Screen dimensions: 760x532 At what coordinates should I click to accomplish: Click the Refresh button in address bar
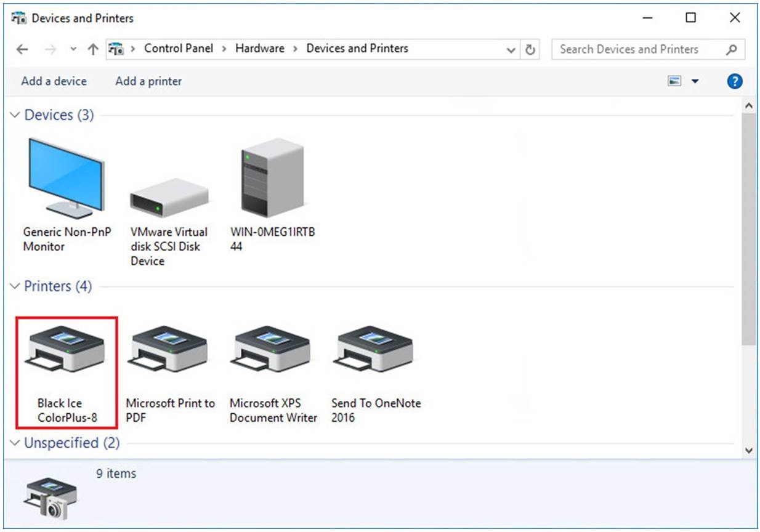(x=530, y=50)
